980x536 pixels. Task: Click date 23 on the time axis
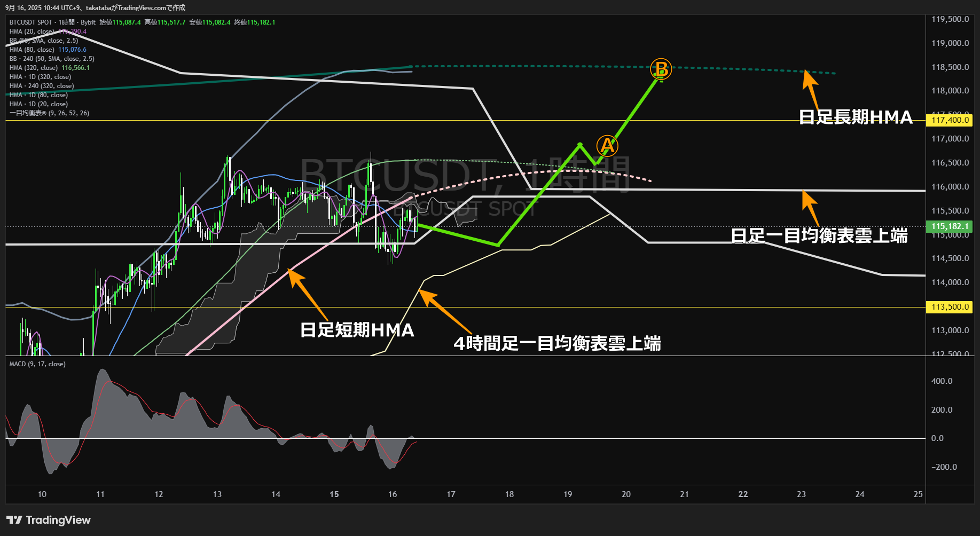(801, 494)
